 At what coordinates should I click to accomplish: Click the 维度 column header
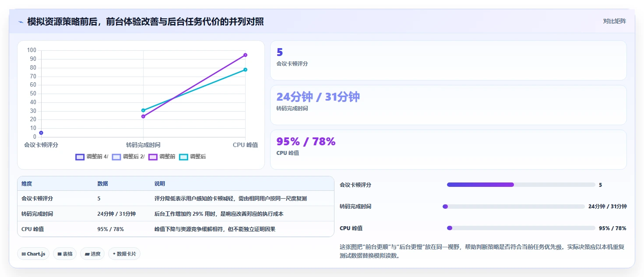(x=27, y=184)
